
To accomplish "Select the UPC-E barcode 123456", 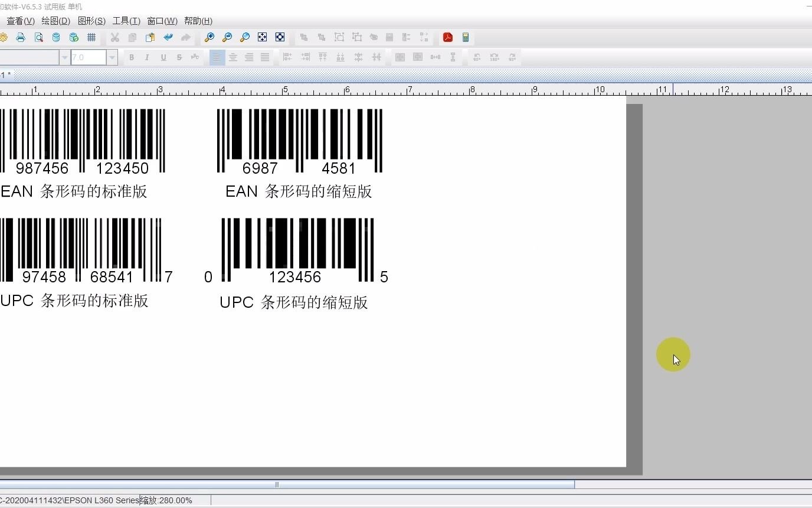I will pos(297,252).
